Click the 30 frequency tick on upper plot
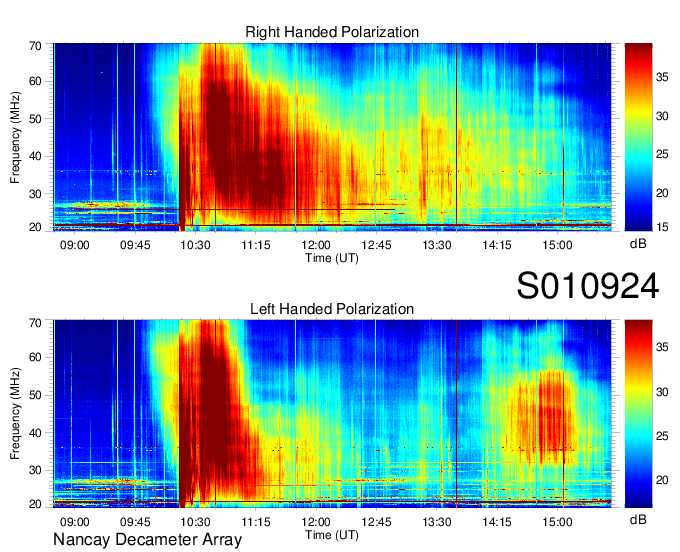 tap(35, 194)
